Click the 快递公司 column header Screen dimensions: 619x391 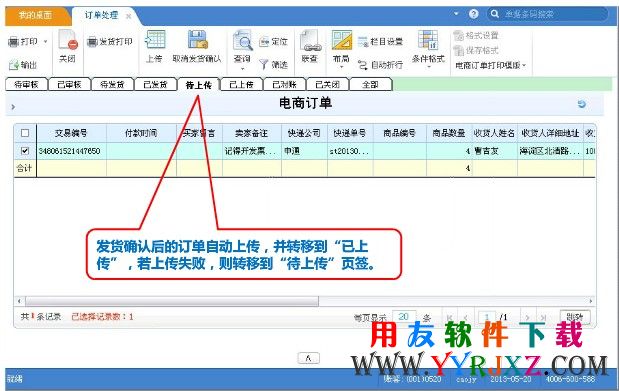pyautogui.click(x=304, y=133)
